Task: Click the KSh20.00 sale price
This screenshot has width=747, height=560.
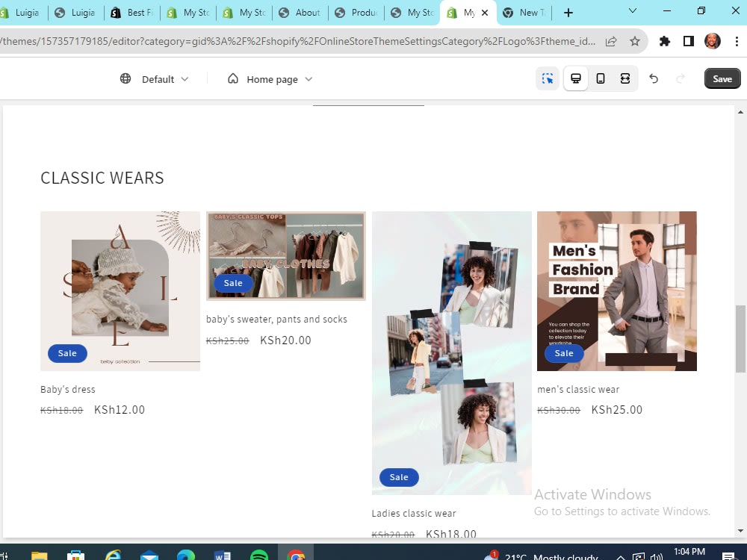Action: tap(286, 340)
